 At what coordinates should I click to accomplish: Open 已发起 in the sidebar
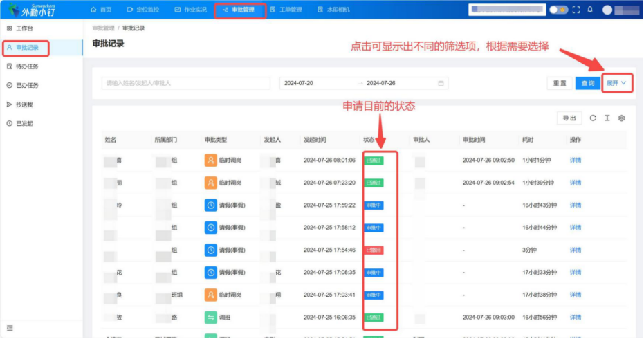click(x=41, y=123)
